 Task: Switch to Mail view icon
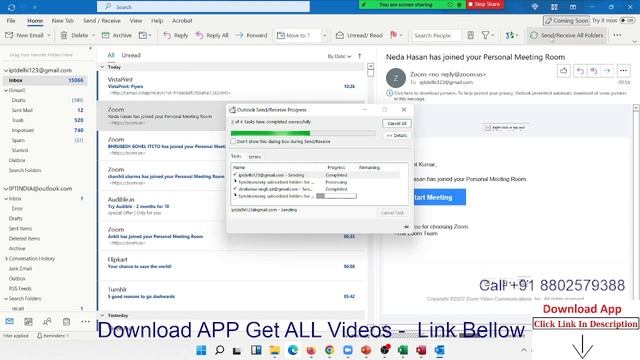point(9,322)
